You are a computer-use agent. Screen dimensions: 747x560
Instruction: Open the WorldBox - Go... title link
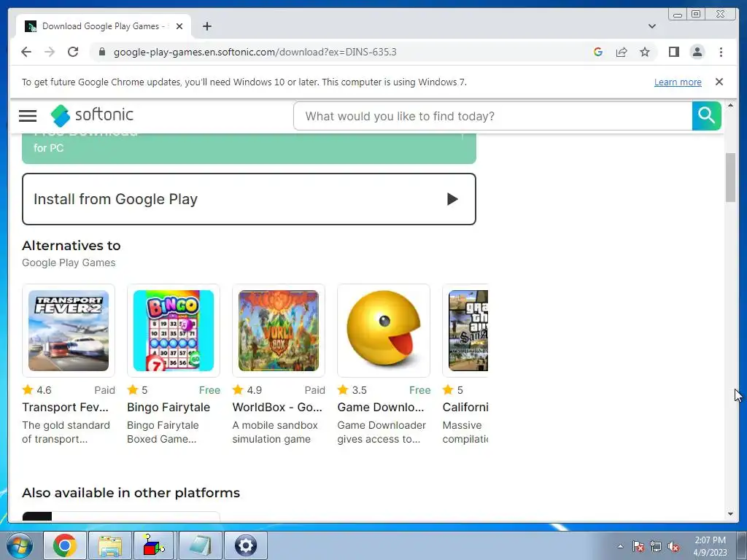point(277,407)
